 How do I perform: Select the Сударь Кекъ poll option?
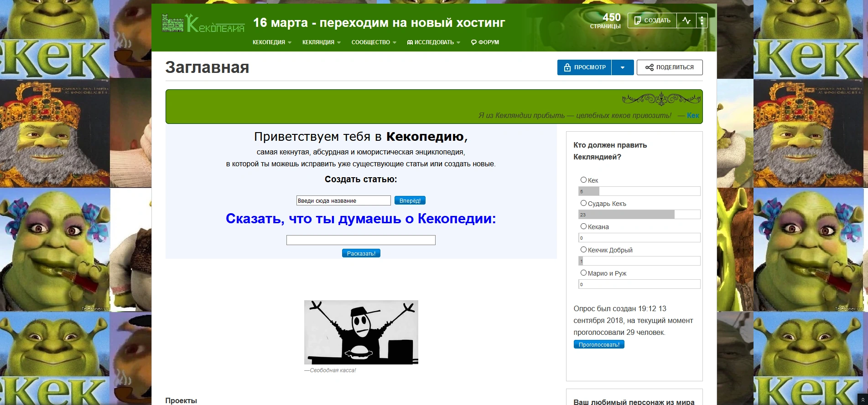(x=583, y=203)
